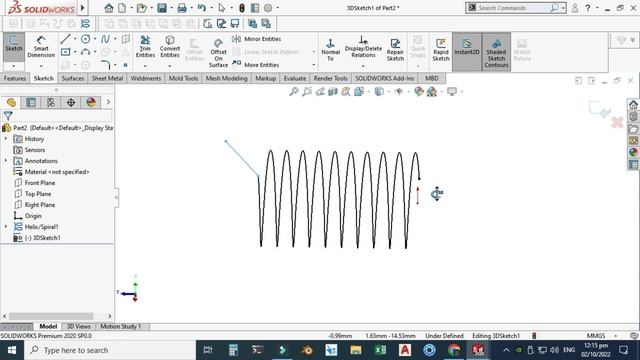The image size is (640, 360).
Task: Open Display/Delete Relations tool
Action: point(363,47)
